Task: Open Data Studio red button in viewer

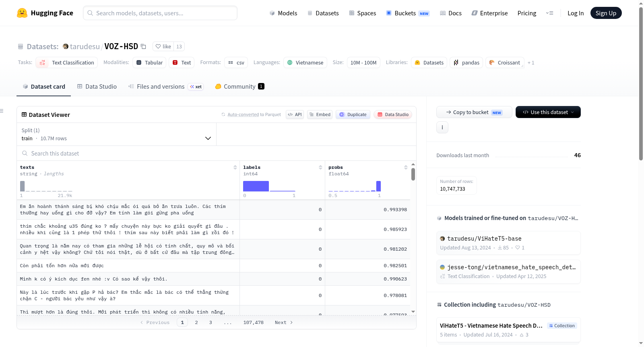Action: coord(393,114)
